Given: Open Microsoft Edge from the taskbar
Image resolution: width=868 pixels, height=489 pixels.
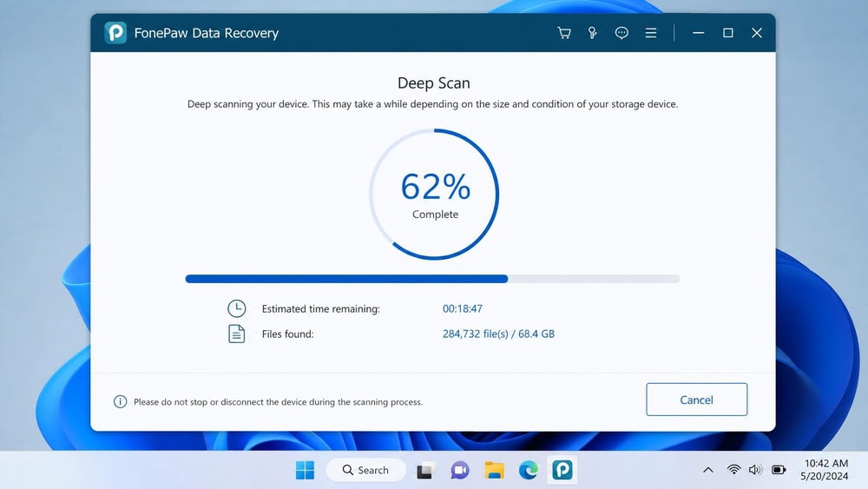Looking at the screenshot, I should coord(529,470).
